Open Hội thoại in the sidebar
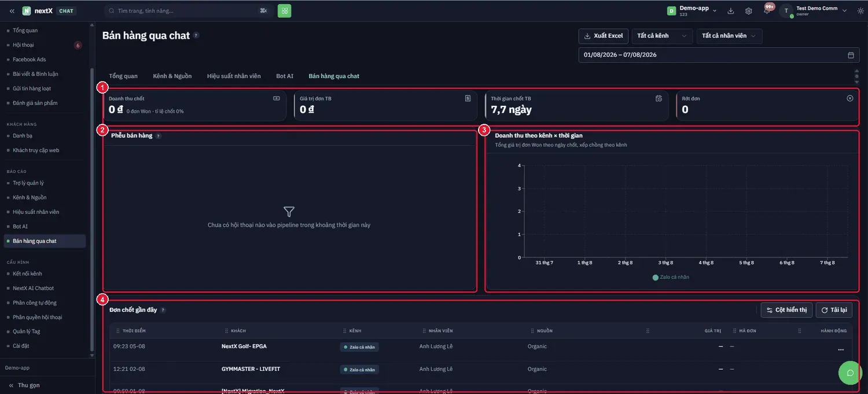The height and width of the screenshot is (394, 868). point(45,45)
